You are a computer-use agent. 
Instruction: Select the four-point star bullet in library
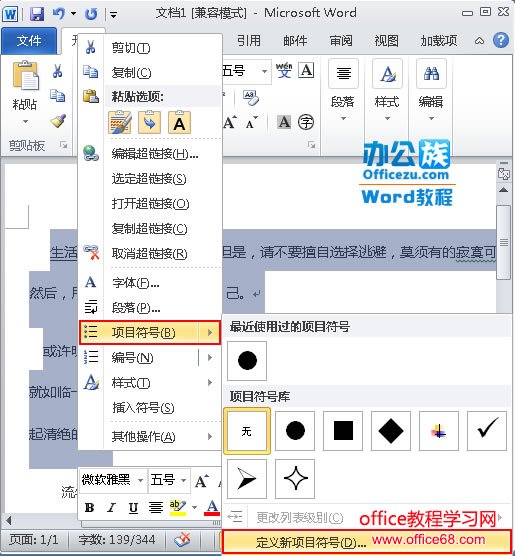[x=295, y=479]
